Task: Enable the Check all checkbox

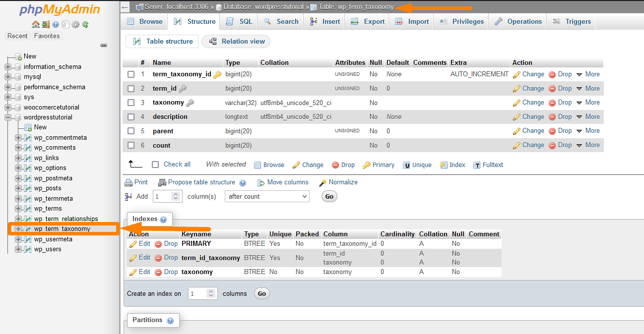Action: pyautogui.click(x=155, y=165)
